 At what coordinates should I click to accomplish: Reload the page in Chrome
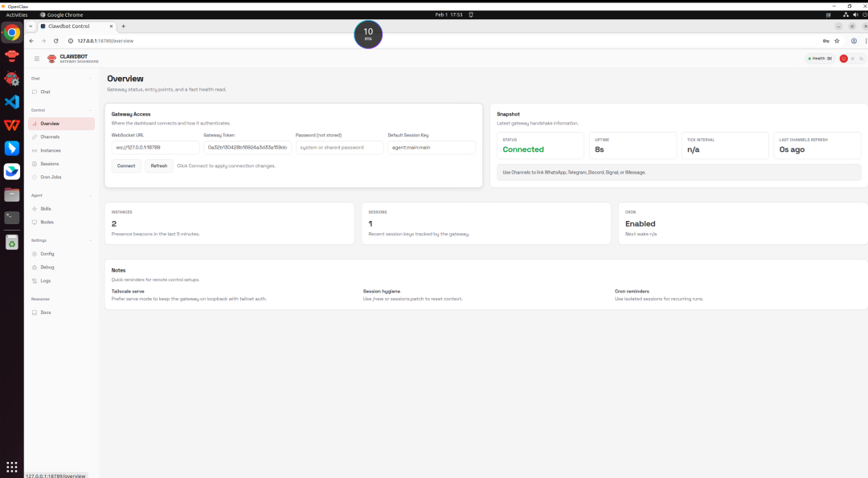pos(56,41)
